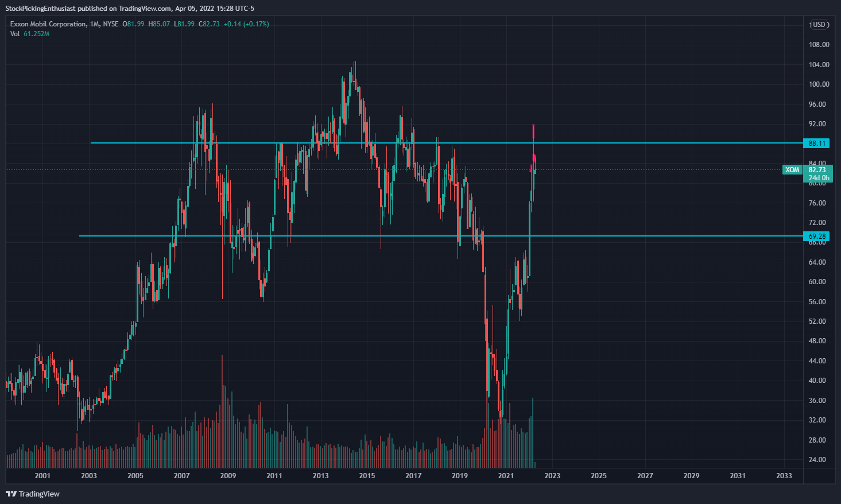Click the 36.00 price axis label
Screen dimensions: 841x504
click(817, 401)
